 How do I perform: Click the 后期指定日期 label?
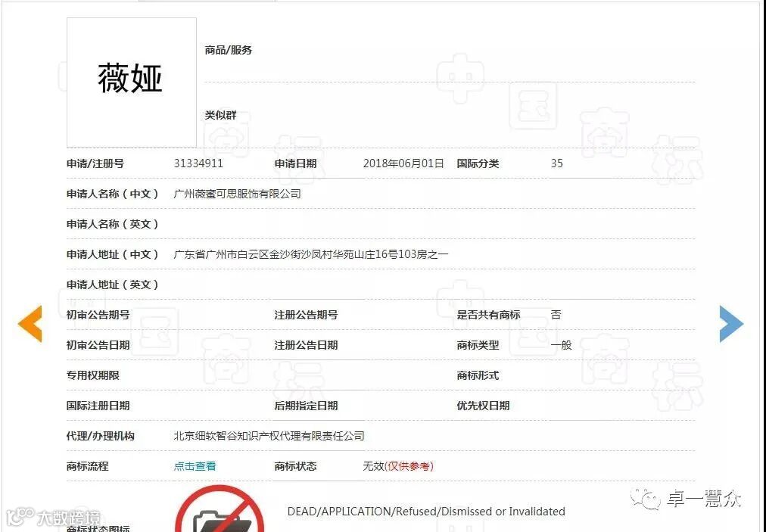(307, 406)
